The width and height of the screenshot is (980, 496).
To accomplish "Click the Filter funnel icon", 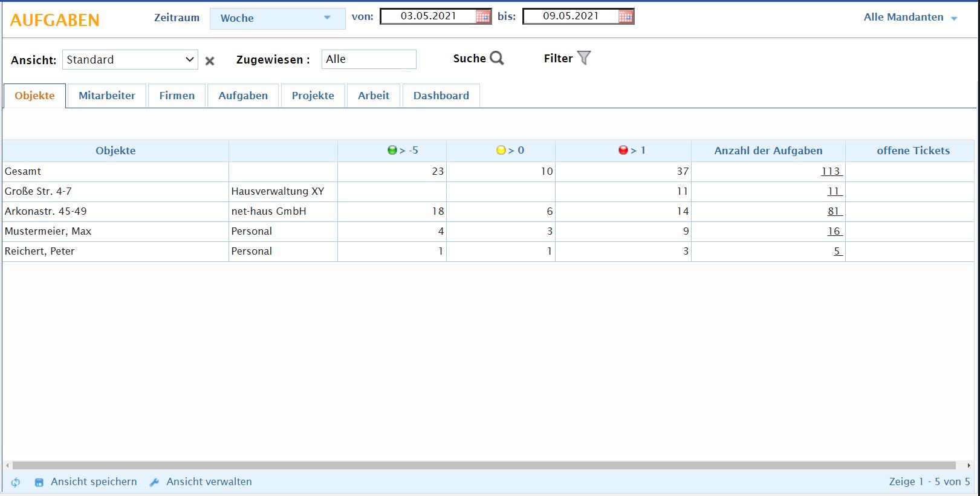I will (583, 58).
